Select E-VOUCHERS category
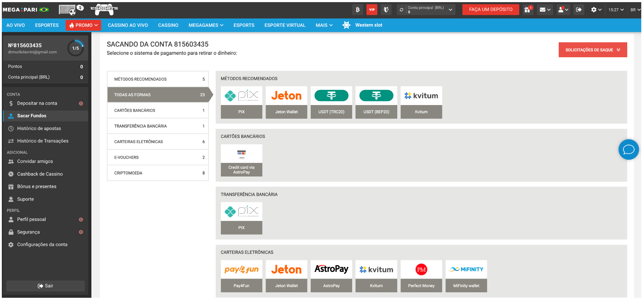 click(158, 157)
